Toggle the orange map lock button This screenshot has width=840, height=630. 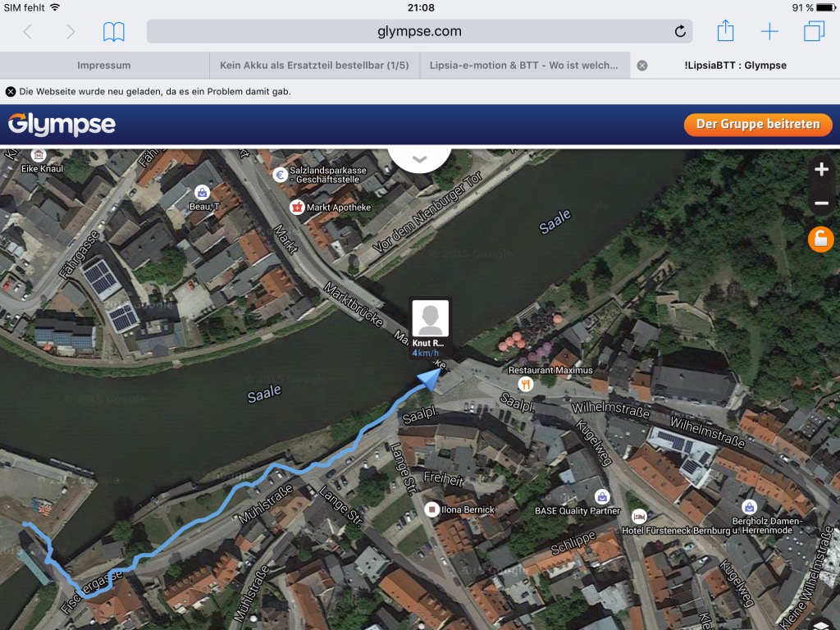pyautogui.click(x=820, y=239)
